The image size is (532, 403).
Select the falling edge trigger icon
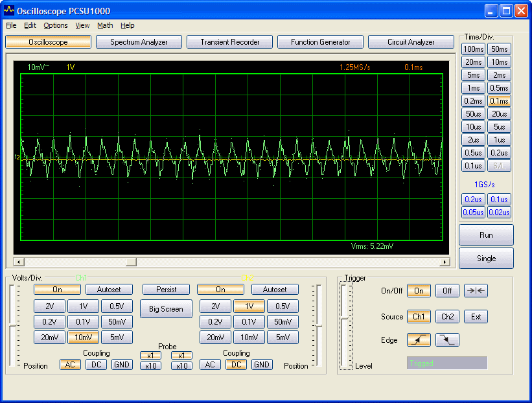447,340
